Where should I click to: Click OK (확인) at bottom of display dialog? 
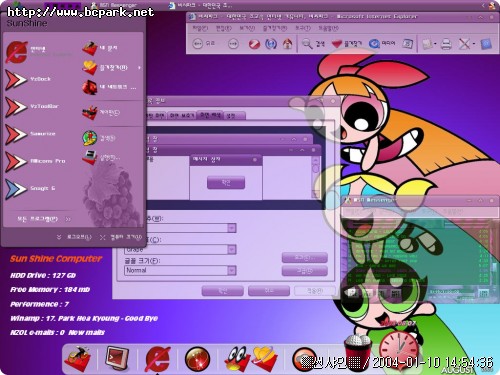point(222,291)
